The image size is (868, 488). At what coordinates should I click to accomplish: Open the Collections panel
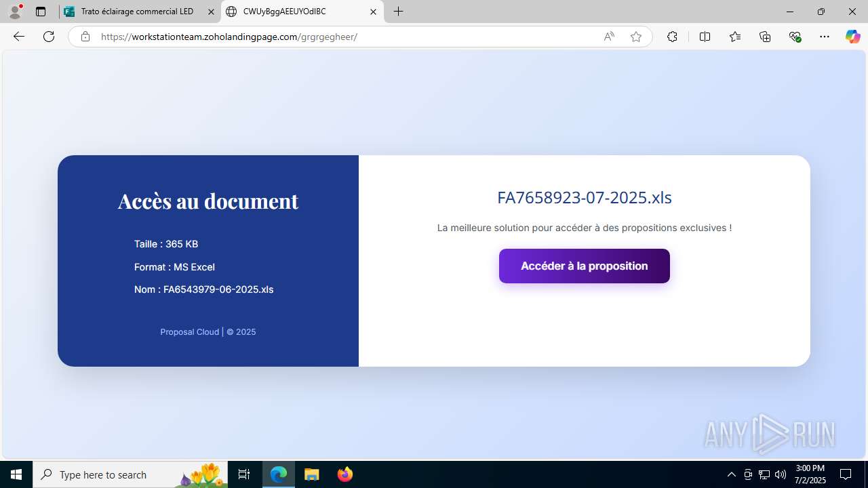tap(765, 37)
